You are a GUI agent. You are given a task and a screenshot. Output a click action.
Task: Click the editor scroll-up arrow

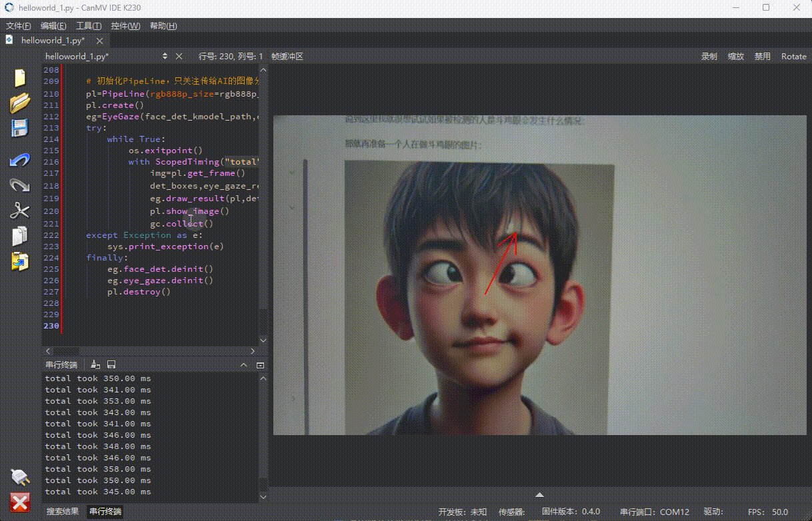263,69
